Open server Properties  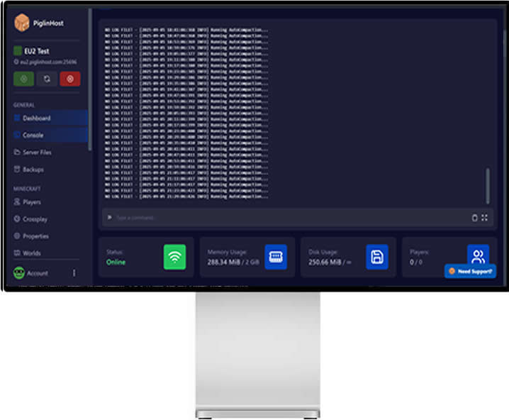31,236
